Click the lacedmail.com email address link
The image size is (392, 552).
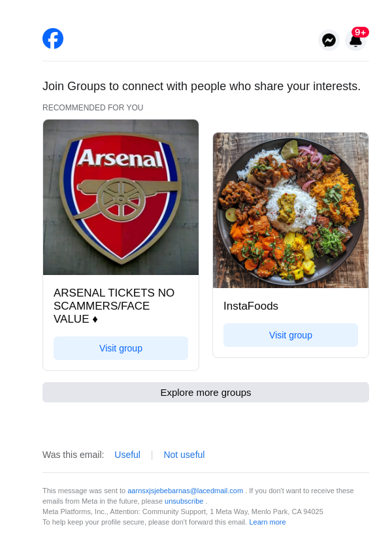click(x=185, y=491)
